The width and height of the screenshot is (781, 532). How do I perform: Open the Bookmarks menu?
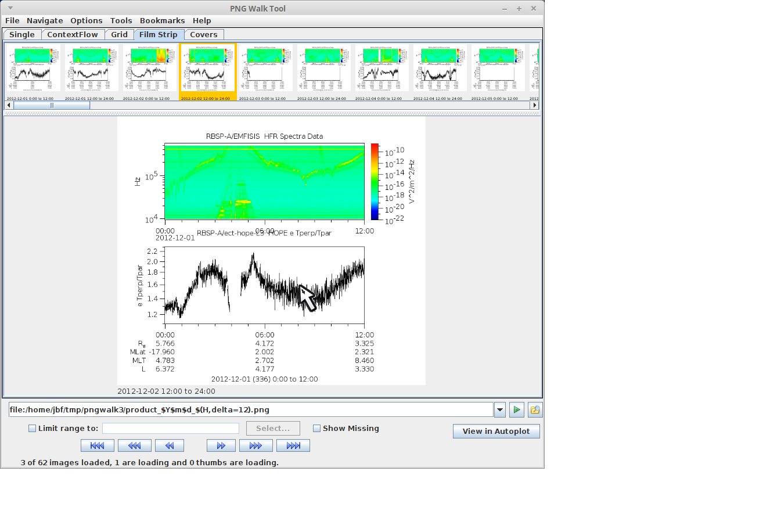162,21
